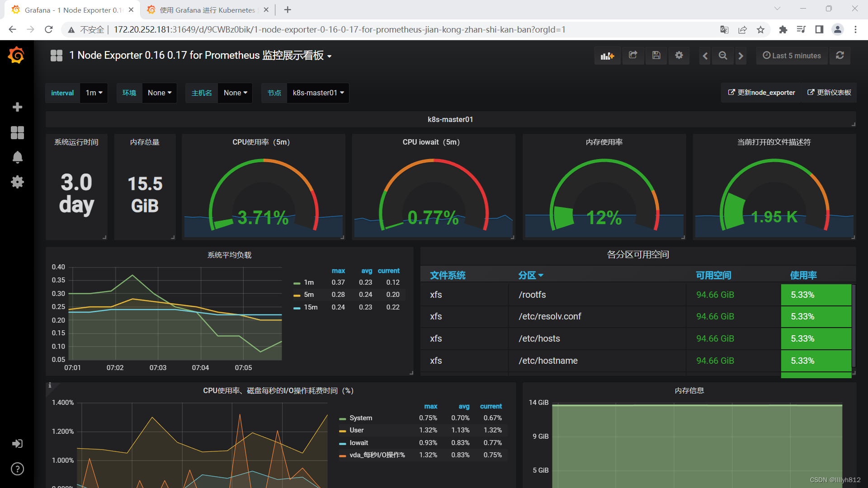
Task: Click the CPU panel info icon
Action: tap(50, 385)
